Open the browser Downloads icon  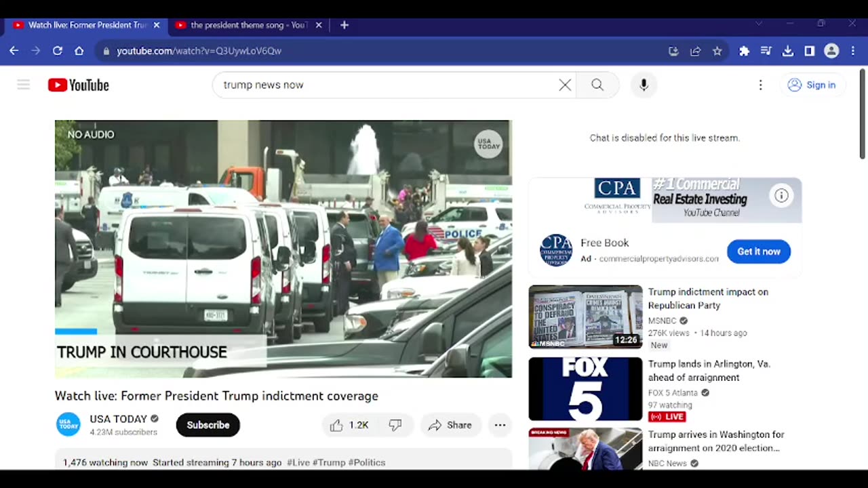[787, 51]
